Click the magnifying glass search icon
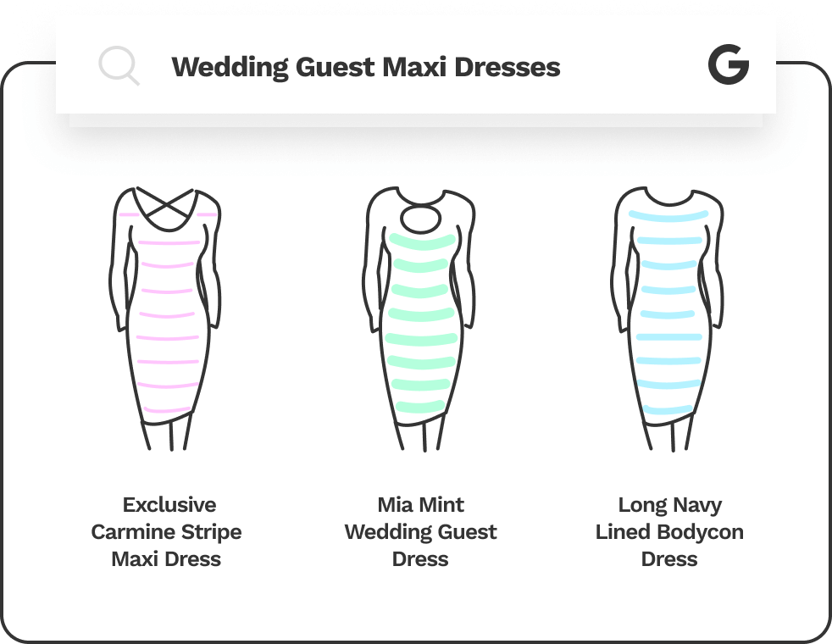Screen dimensions: 832x644 click(x=119, y=66)
